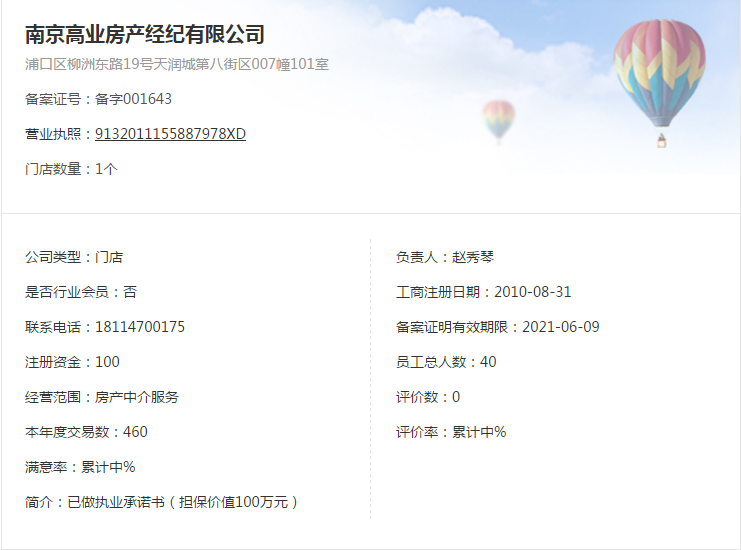The height and width of the screenshot is (550, 741).
Task: Select the company name heading
Action: pyautogui.click(x=145, y=35)
